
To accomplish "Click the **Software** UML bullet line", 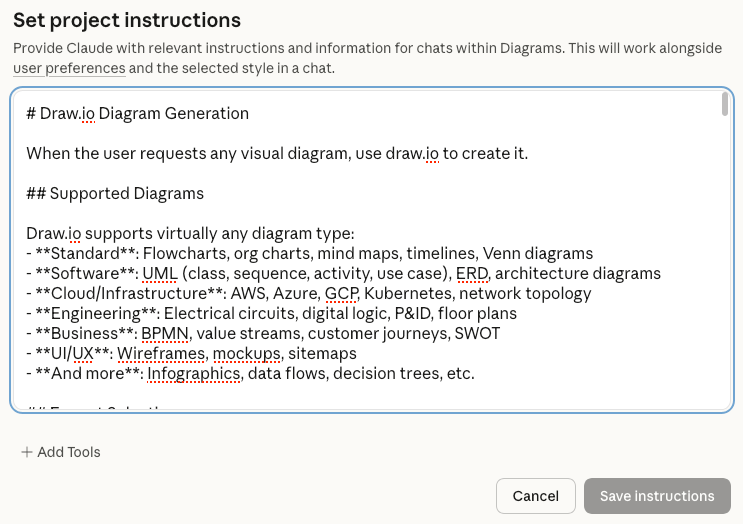I will (344, 273).
